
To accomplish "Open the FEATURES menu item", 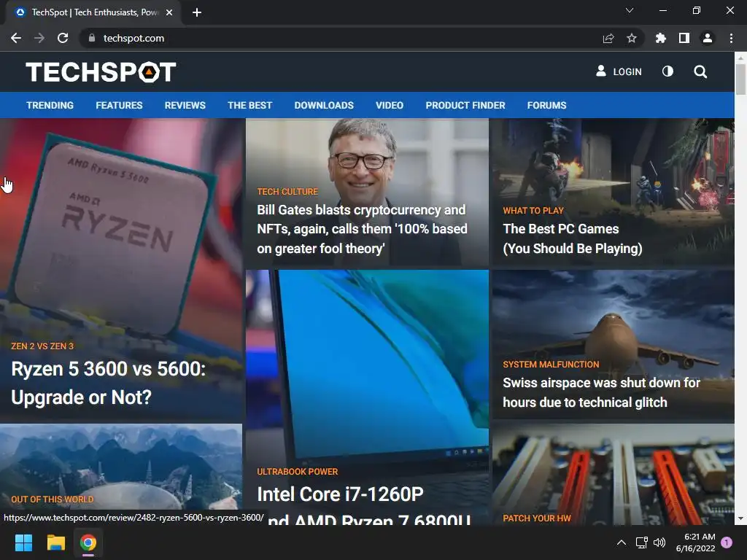I will click(x=119, y=105).
